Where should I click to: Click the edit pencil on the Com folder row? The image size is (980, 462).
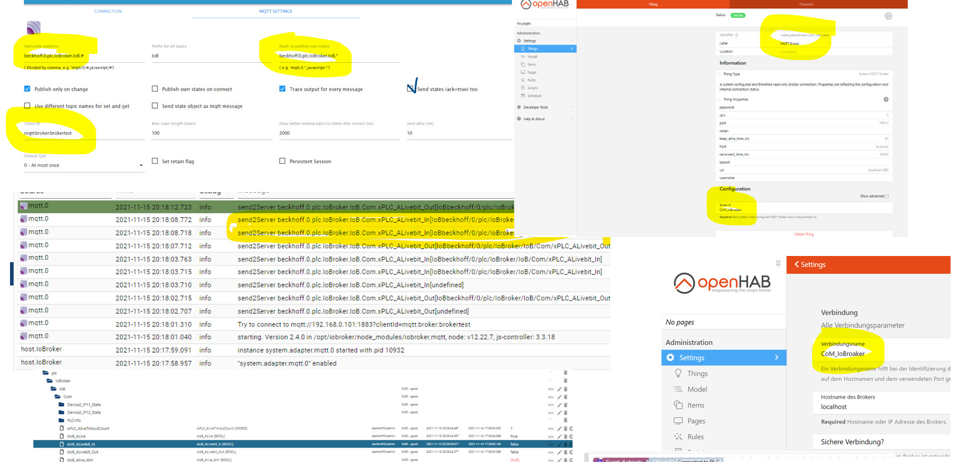tap(560, 396)
